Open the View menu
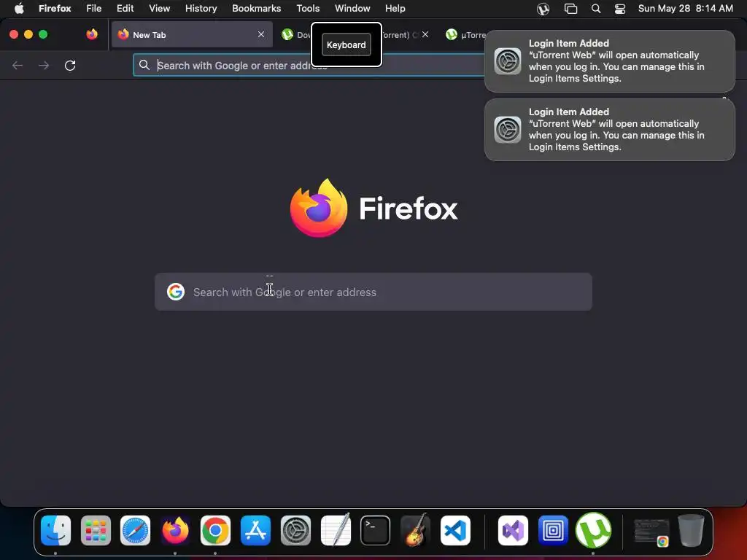747x560 pixels. pos(159,8)
